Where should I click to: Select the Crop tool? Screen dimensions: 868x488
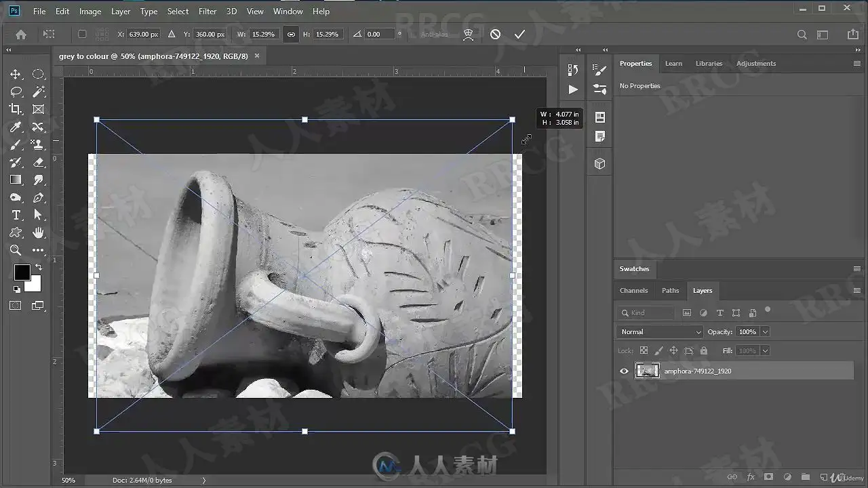[x=16, y=109]
